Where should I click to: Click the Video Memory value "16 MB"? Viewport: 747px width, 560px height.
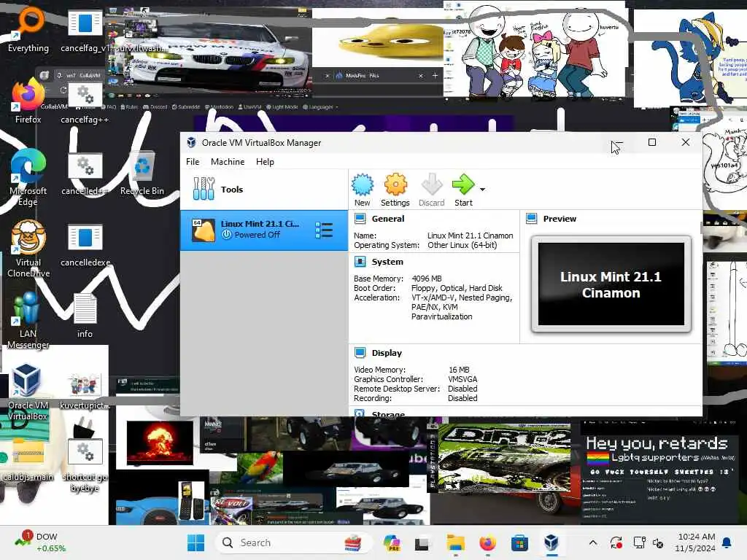point(460,370)
